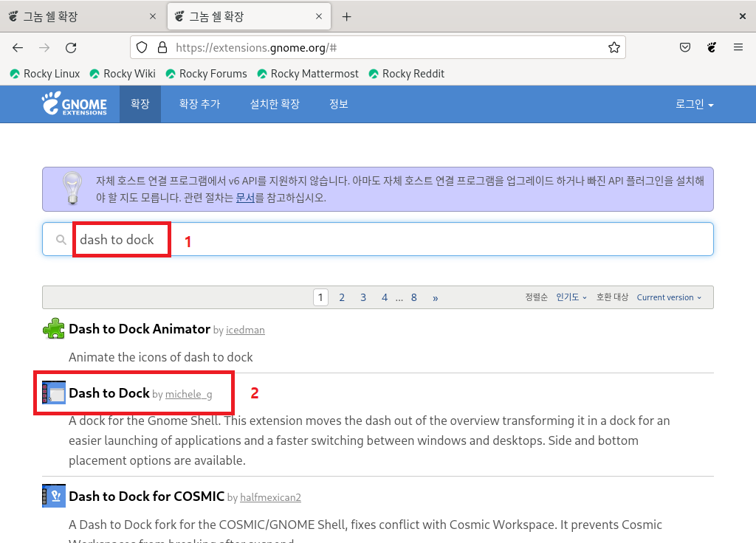
Task: Open Dash to Dock for COSMIC extension
Action: (147, 496)
